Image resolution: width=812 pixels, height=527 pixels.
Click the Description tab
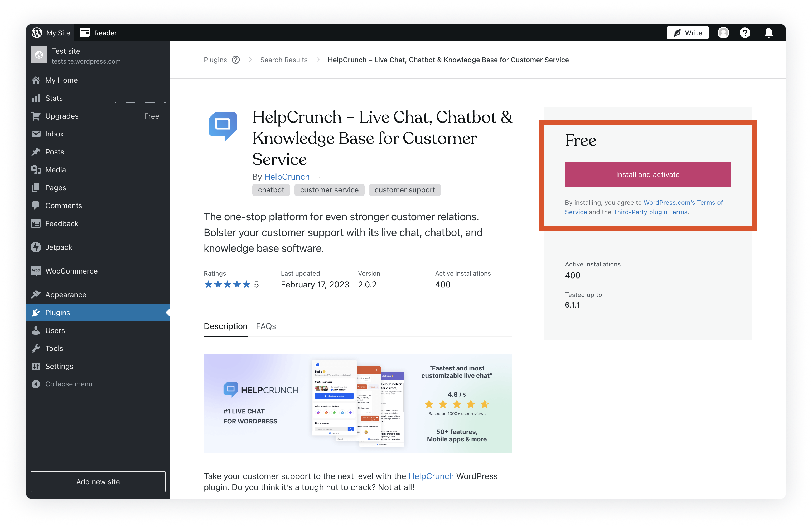coord(225,326)
